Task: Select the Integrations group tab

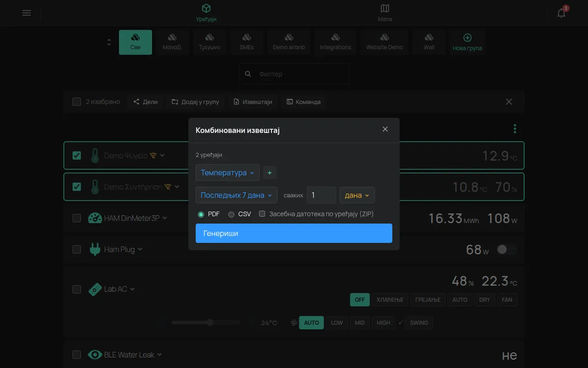Action: 335,42
